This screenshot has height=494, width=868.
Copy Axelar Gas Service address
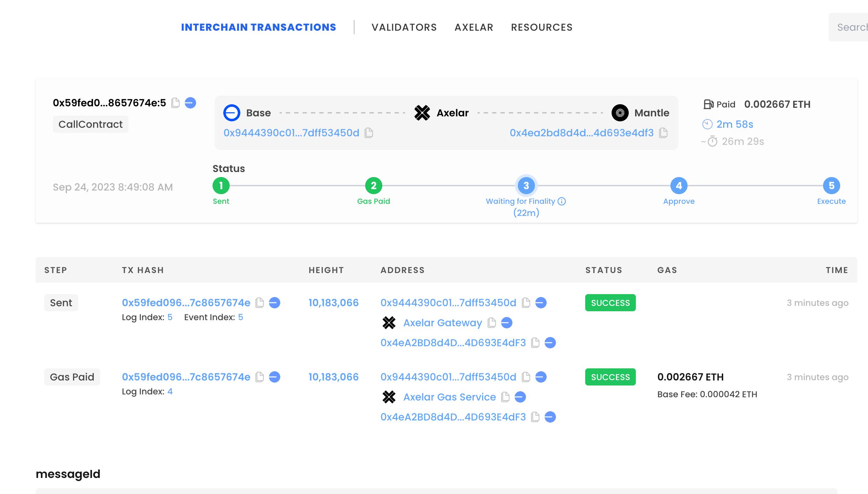click(505, 397)
